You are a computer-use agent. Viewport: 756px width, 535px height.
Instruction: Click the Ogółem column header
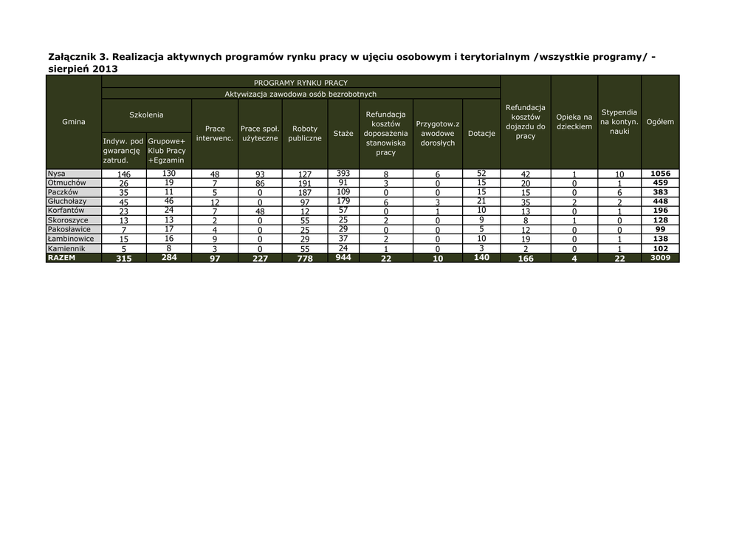pos(660,121)
